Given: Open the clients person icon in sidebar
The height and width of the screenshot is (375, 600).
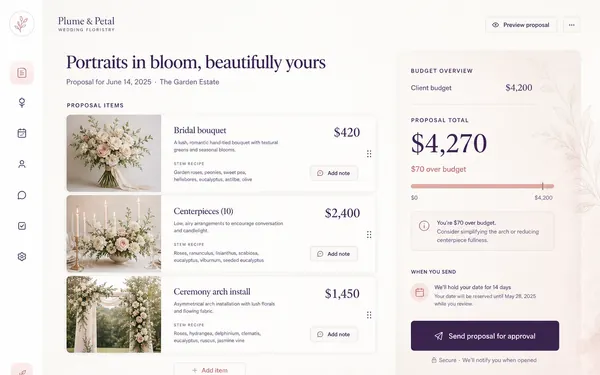Looking at the screenshot, I should coord(22,164).
